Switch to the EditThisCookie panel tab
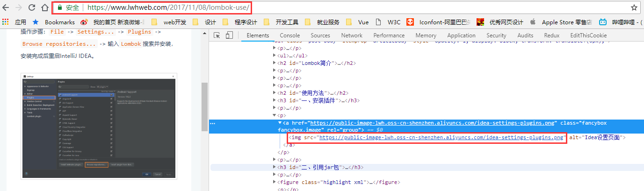This screenshot has height=191, width=644. pos(588,35)
